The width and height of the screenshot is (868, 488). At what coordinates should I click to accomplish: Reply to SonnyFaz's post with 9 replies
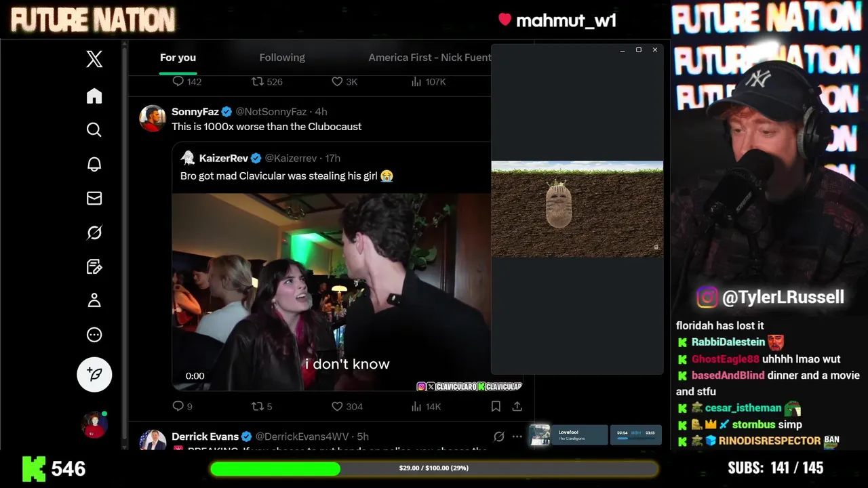pyautogui.click(x=182, y=406)
